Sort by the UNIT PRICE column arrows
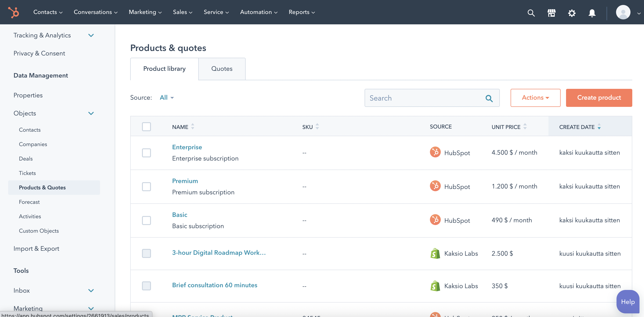This screenshot has width=644, height=317. coord(525,127)
